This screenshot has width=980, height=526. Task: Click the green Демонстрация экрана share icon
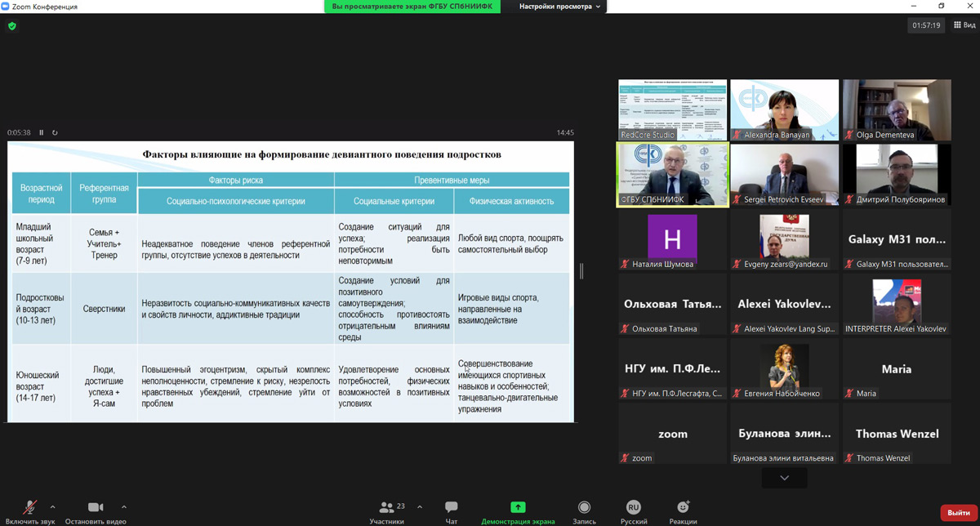click(x=518, y=507)
